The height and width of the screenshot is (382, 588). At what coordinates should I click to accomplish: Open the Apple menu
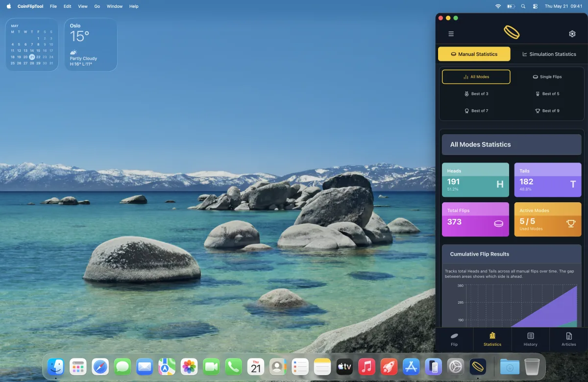[9, 6]
